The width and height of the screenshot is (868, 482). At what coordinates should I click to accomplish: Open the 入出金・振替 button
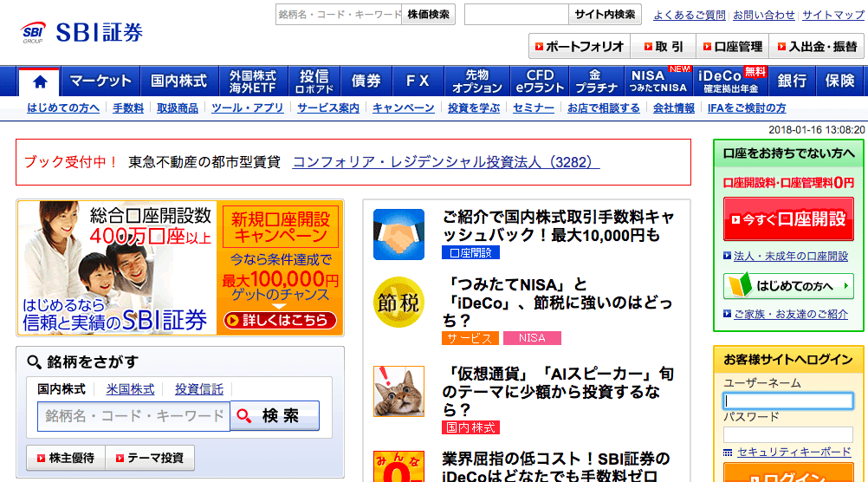(x=817, y=47)
